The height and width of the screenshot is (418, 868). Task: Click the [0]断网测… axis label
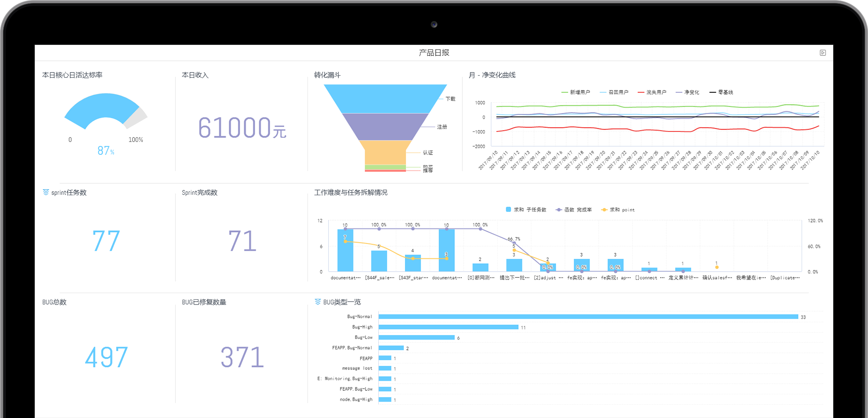[x=480, y=278]
